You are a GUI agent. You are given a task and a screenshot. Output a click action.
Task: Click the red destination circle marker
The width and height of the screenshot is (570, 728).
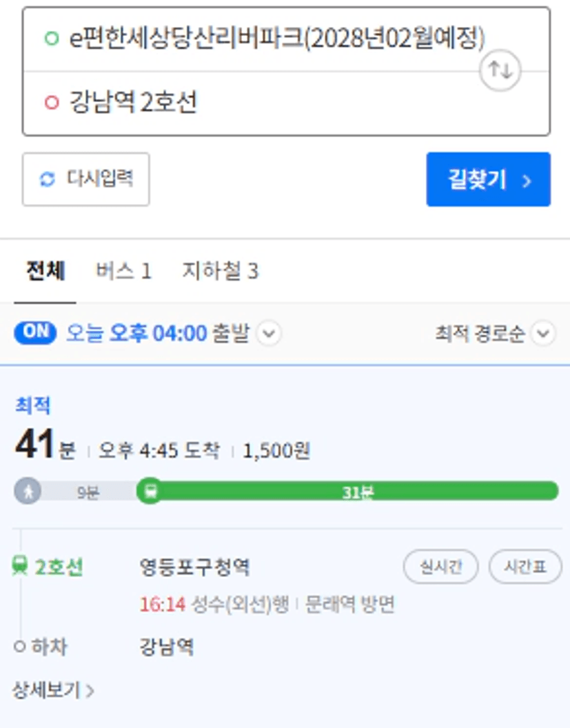click(x=51, y=103)
